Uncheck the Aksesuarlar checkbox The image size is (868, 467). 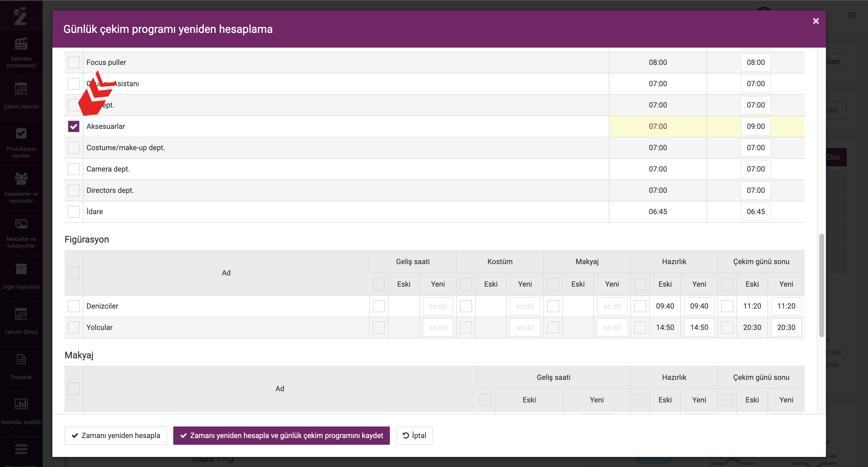click(x=73, y=126)
